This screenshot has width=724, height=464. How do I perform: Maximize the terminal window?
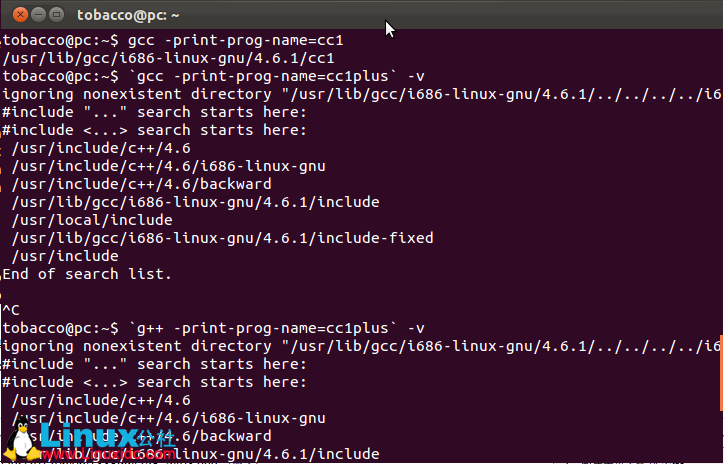click(56, 15)
